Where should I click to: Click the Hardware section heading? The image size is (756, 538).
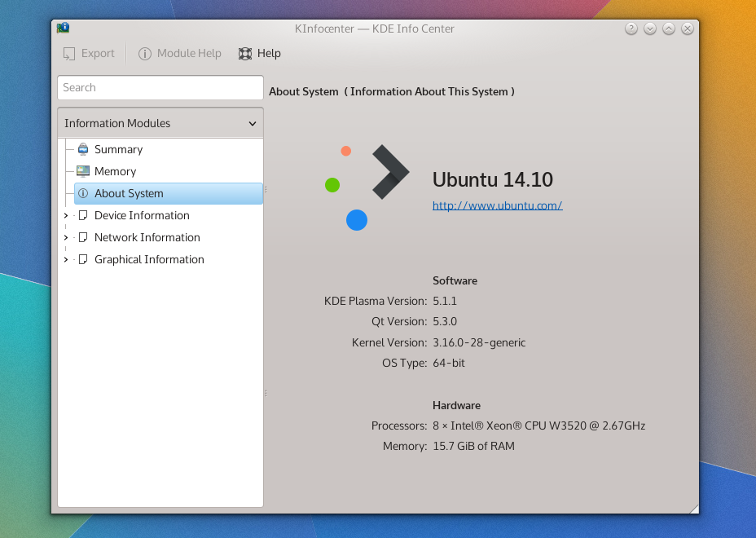(456, 405)
